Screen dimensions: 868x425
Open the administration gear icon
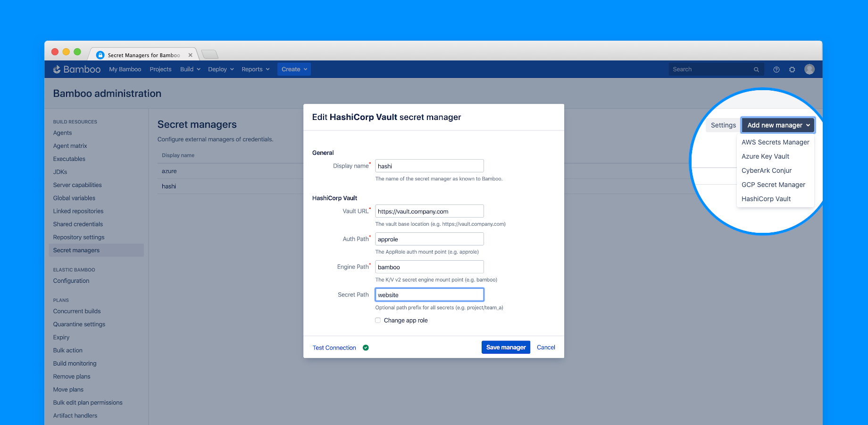click(x=792, y=69)
